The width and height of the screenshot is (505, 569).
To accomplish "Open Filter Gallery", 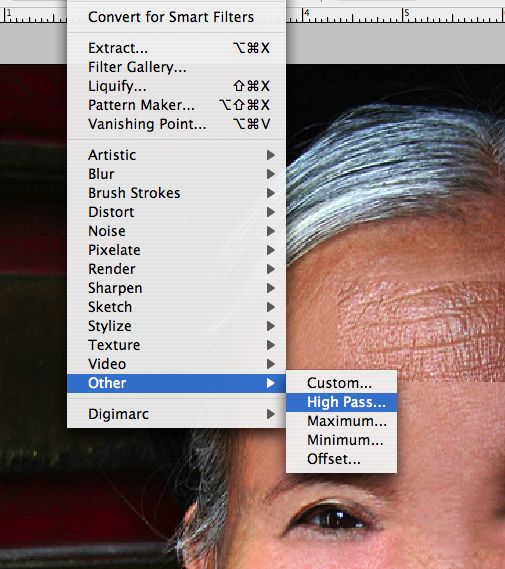I will coord(176,67).
